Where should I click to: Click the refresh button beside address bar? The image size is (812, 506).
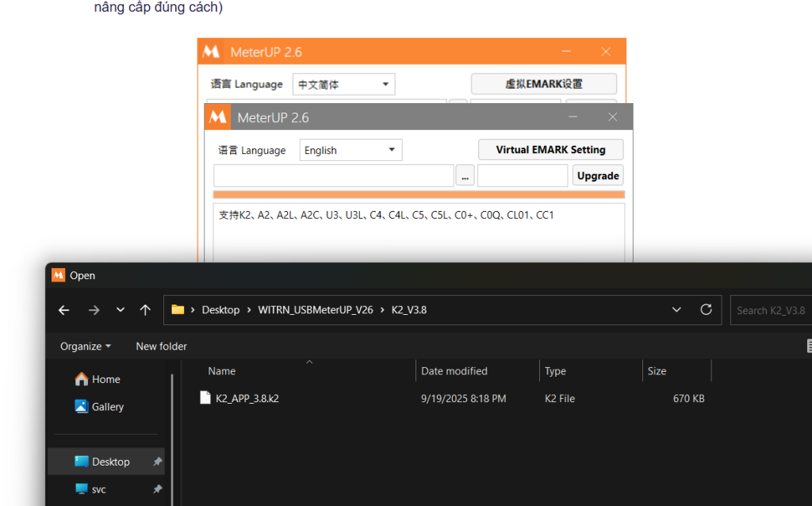tap(706, 310)
